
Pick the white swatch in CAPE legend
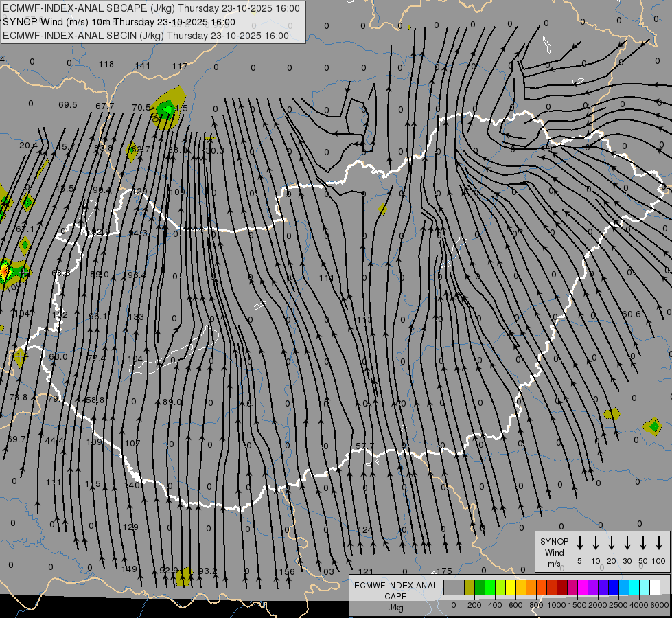655,588
